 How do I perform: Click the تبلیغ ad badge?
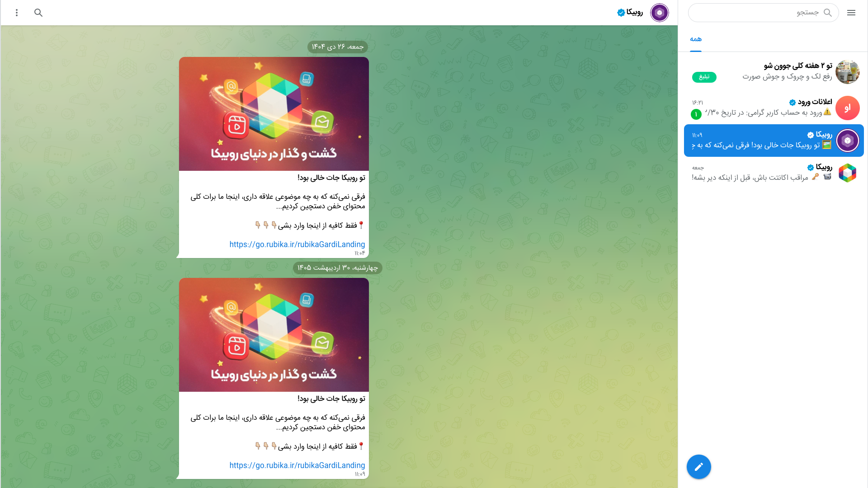pos(704,77)
